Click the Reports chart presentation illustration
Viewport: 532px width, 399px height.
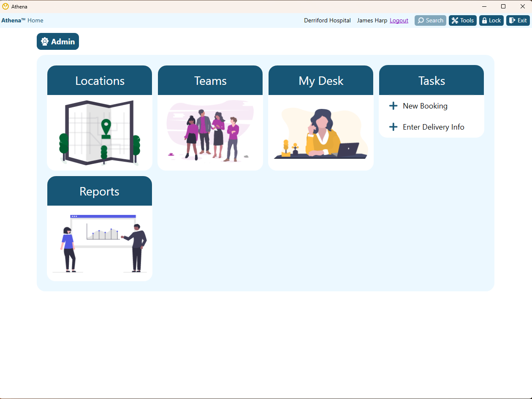click(100, 243)
